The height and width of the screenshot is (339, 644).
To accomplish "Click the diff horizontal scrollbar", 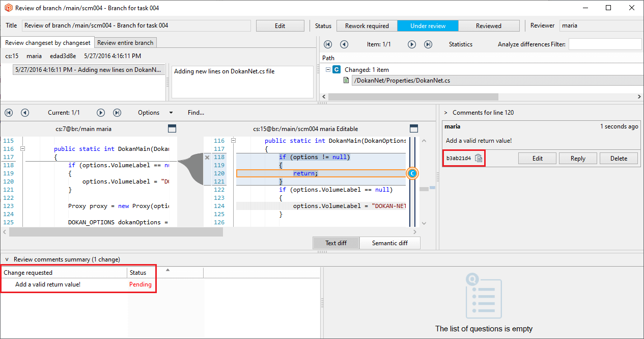I will 116,232.
